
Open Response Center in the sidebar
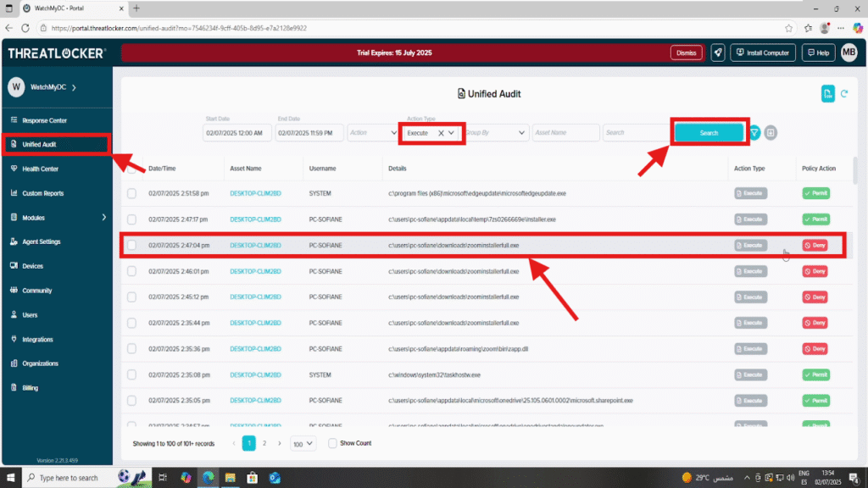44,120
